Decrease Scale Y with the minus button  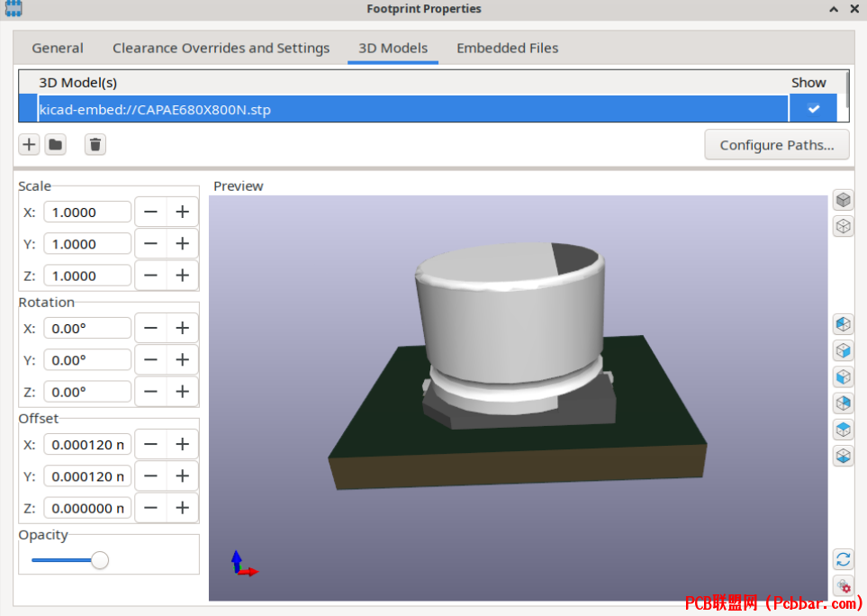pos(150,244)
